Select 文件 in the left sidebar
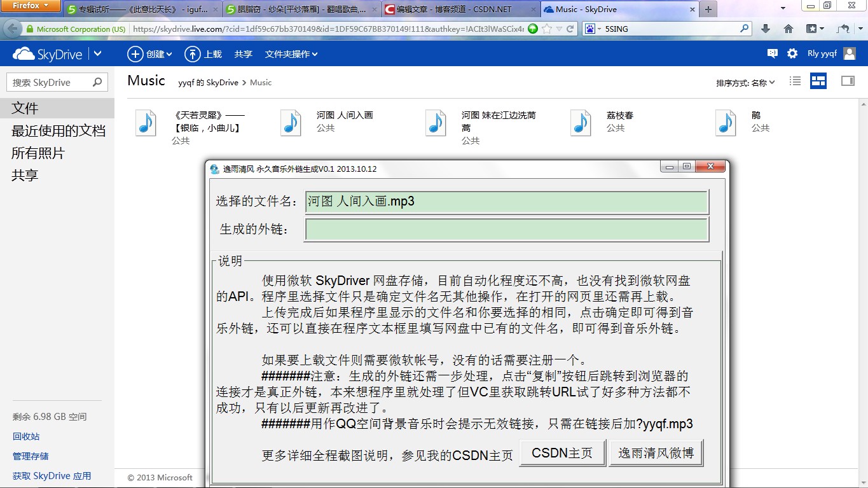Image resolution: width=868 pixels, height=488 pixels. tap(57, 108)
